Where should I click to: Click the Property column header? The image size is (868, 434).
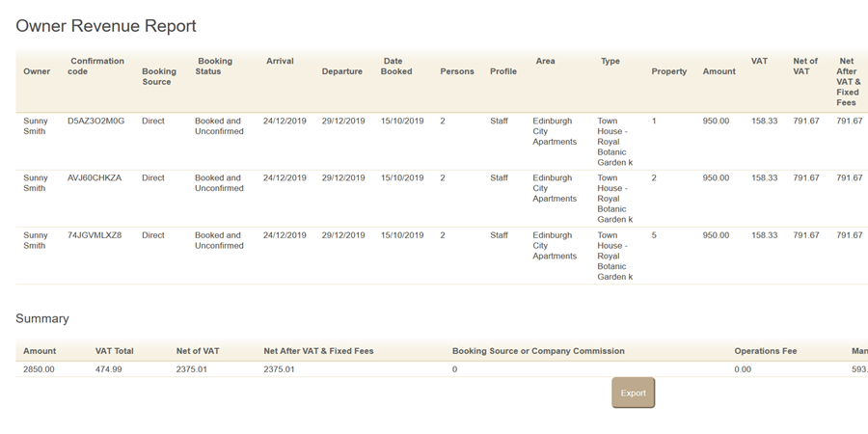[668, 71]
